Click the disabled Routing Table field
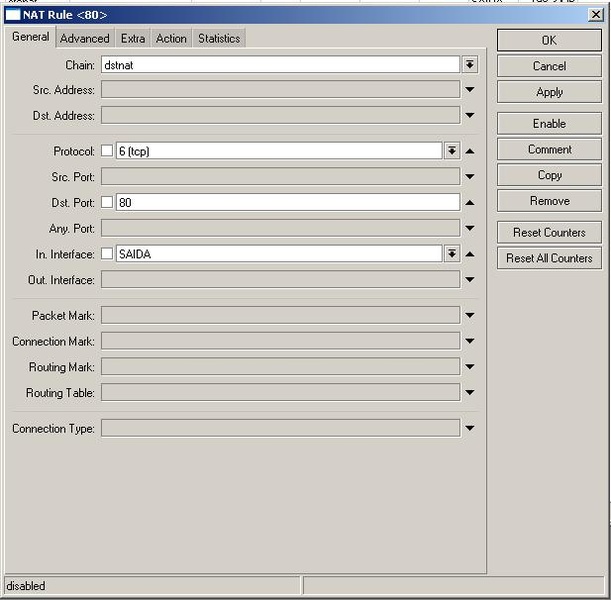The image size is (611, 600). (280, 392)
